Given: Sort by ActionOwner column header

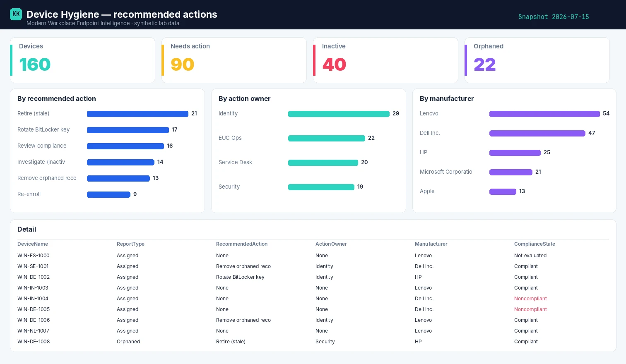Looking at the screenshot, I should 331,244.
